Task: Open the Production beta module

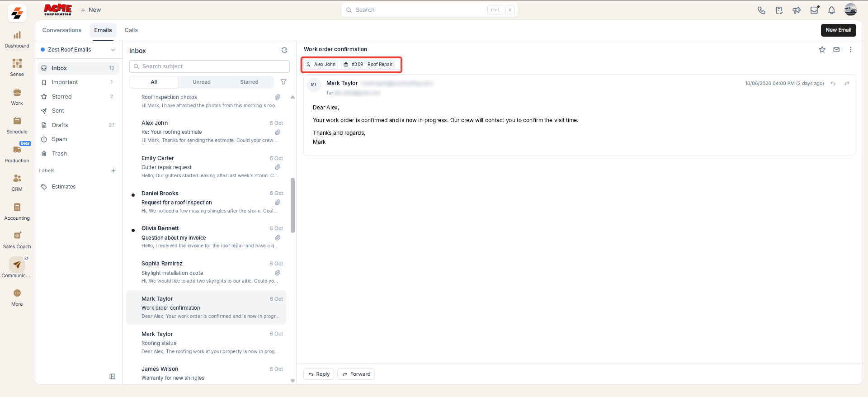Action: 17,154
